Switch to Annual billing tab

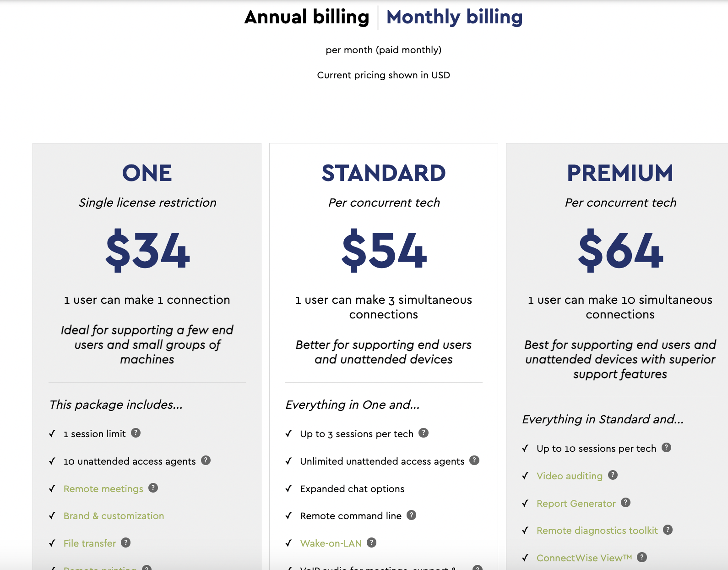(x=307, y=17)
